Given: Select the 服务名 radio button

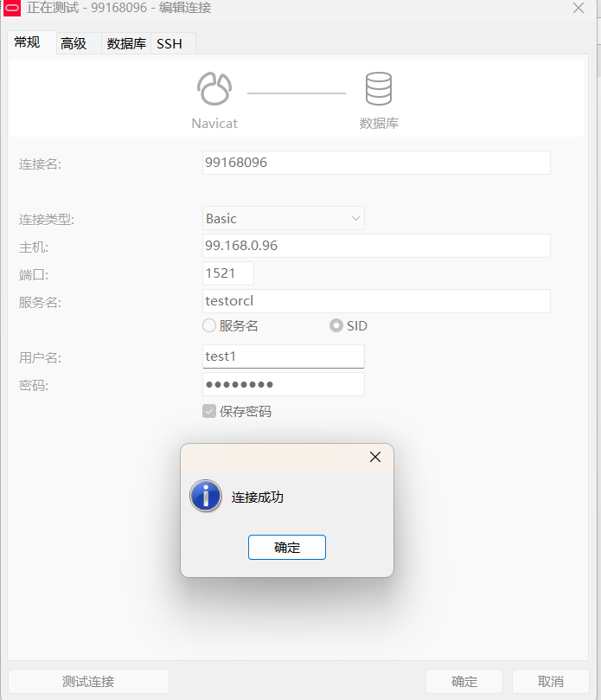Looking at the screenshot, I should [209, 326].
